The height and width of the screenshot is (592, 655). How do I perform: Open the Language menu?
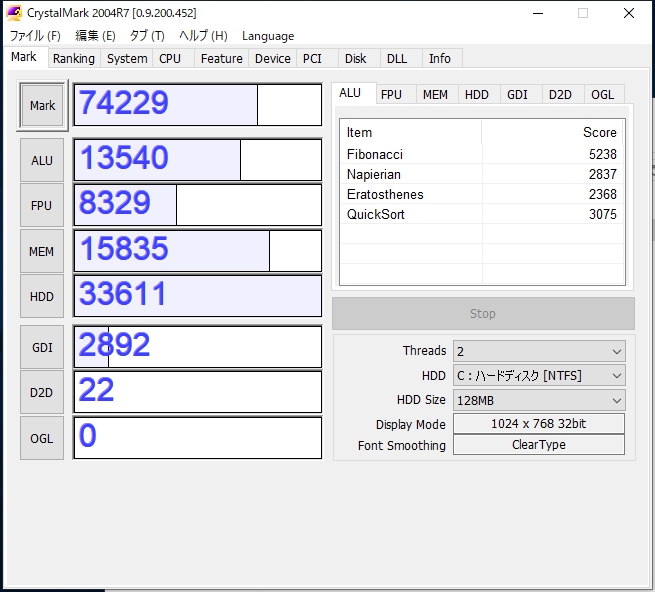268,36
